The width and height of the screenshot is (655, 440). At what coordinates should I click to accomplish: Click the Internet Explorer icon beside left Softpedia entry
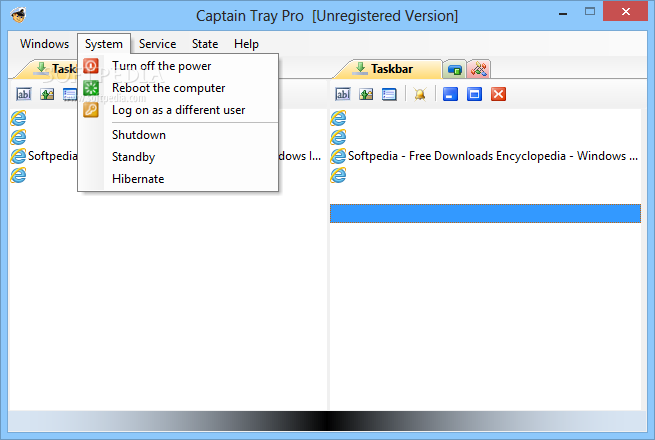click(18, 156)
